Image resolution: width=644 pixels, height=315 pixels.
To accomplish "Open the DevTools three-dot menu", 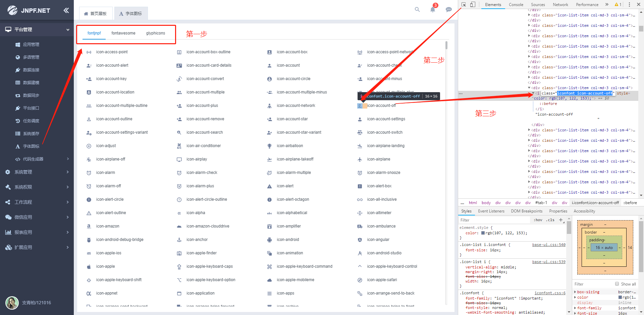I will [629, 4].
